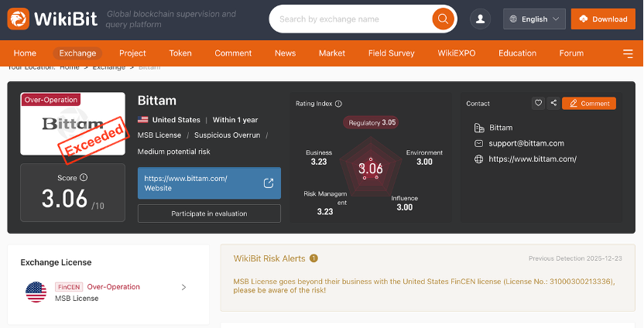
Task: Click the orange search magnifier button
Action: pos(443,19)
